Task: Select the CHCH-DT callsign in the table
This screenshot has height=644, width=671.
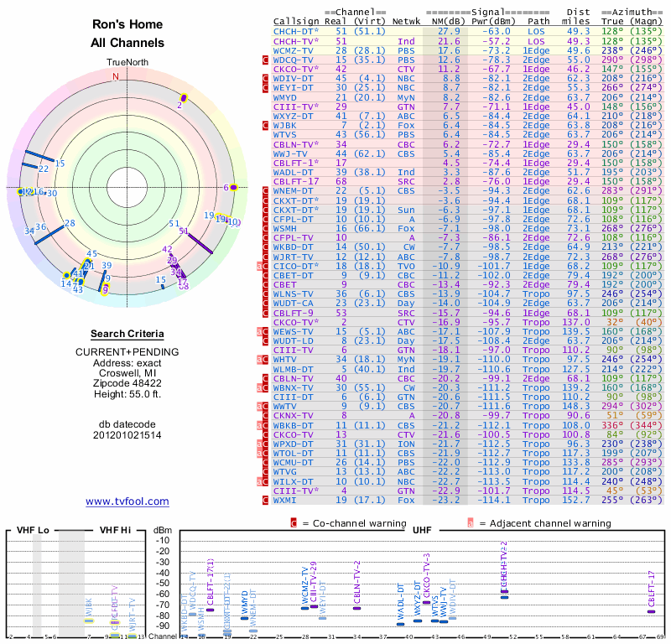Action: (294, 31)
